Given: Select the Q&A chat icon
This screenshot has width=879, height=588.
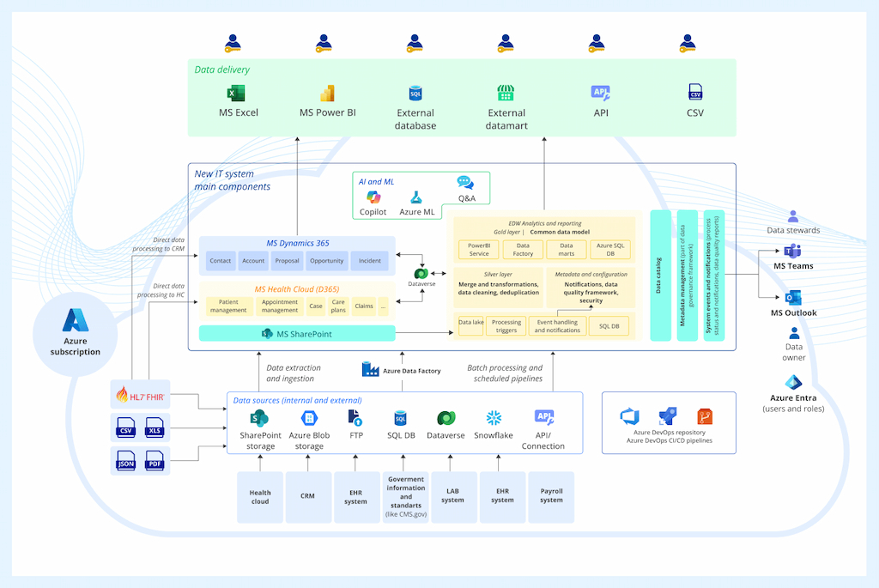Looking at the screenshot, I should point(465,183).
